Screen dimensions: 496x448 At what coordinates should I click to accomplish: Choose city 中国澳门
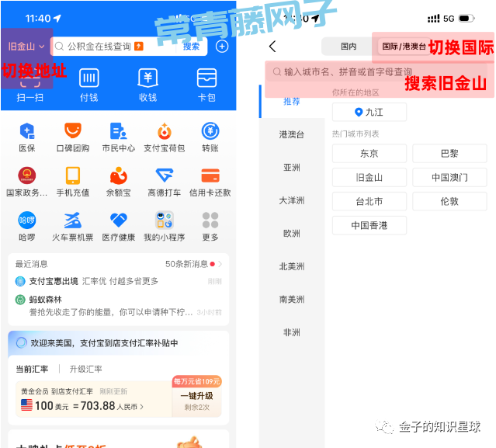(449, 178)
